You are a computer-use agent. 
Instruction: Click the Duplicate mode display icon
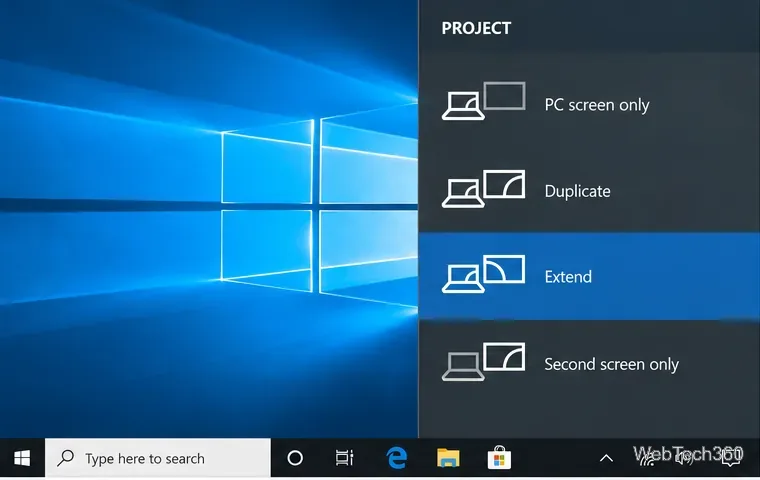[483, 189]
